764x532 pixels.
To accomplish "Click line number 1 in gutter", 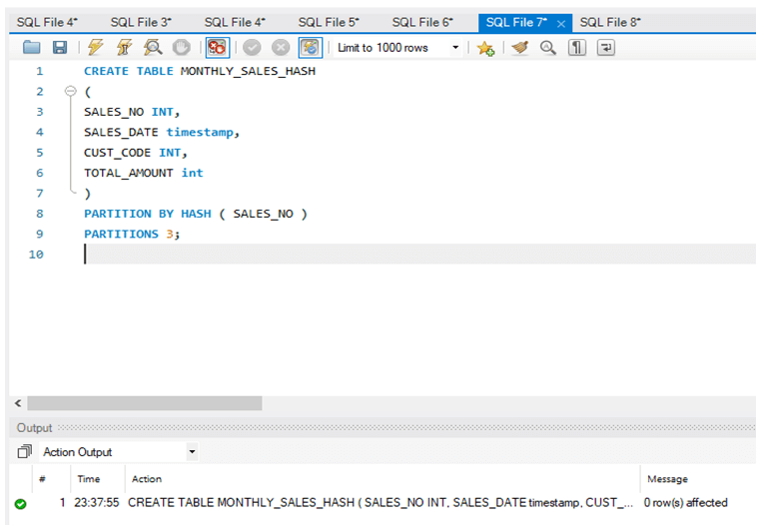I will pos(40,71).
